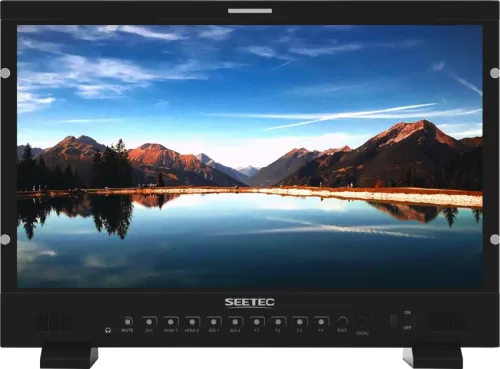Click the upper left rack mounting screw

pos(5,73)
